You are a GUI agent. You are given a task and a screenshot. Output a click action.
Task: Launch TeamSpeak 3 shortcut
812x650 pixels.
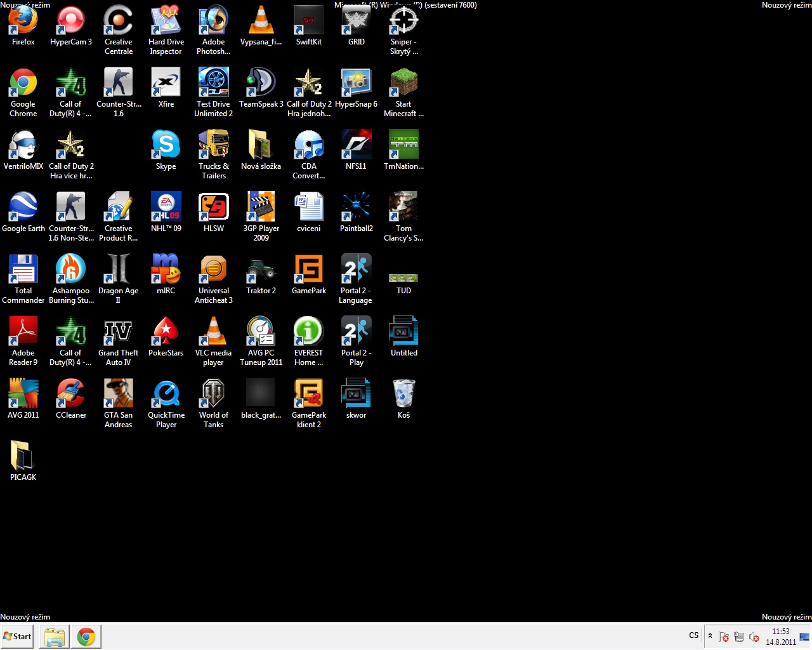(x=261, y=88)
